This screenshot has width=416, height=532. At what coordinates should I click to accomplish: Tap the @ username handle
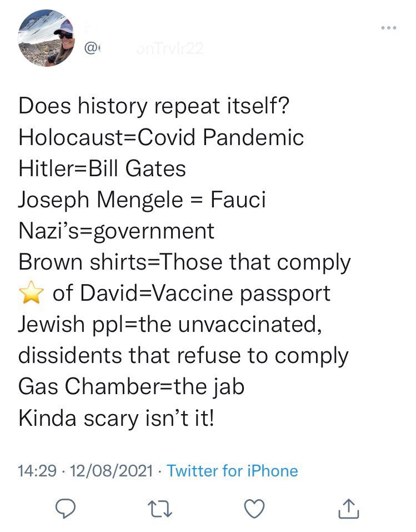point(144,49)
